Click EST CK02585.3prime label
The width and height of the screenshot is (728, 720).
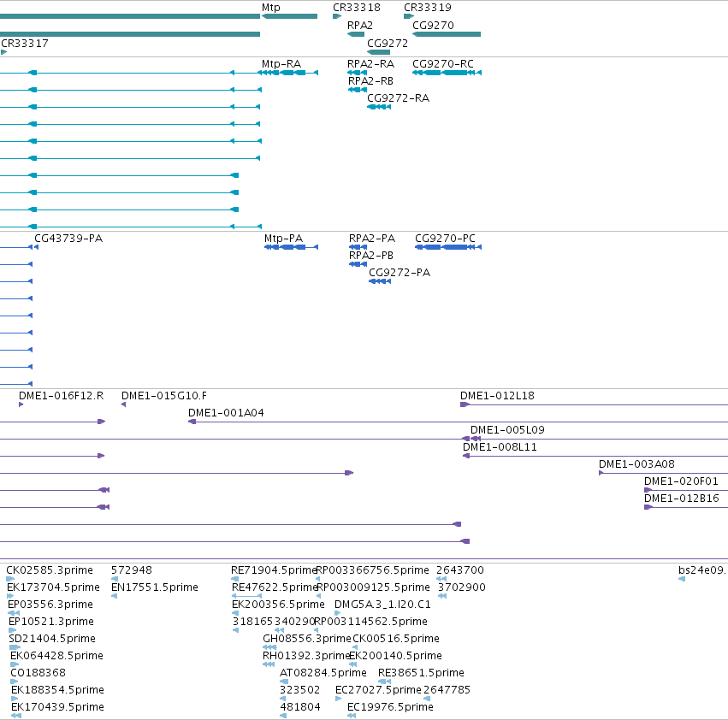pyautogui.click(x=50, y=570)
